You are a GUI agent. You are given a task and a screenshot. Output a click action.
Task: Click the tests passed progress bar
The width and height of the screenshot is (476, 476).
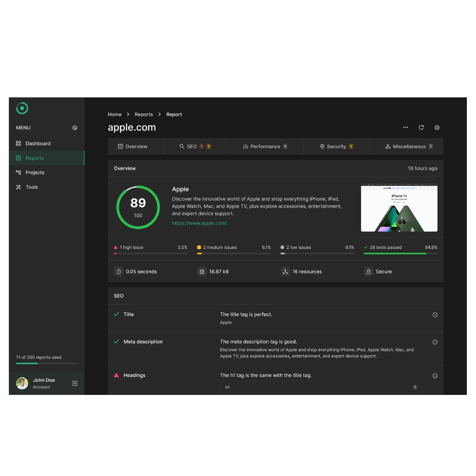[x=400, y=254]
